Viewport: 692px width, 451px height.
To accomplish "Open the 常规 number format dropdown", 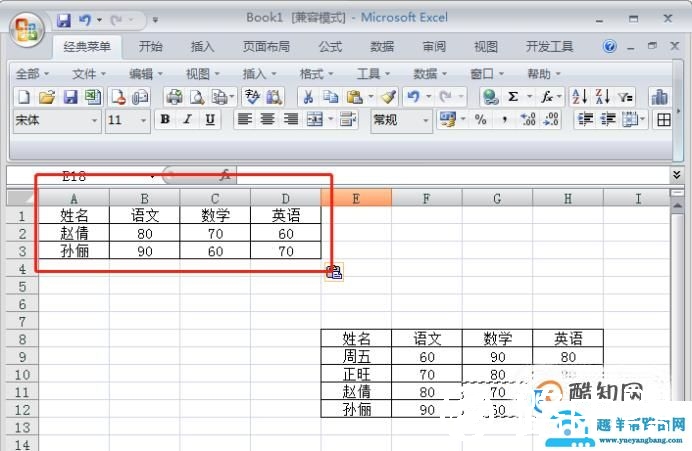I will click(426, 120).
